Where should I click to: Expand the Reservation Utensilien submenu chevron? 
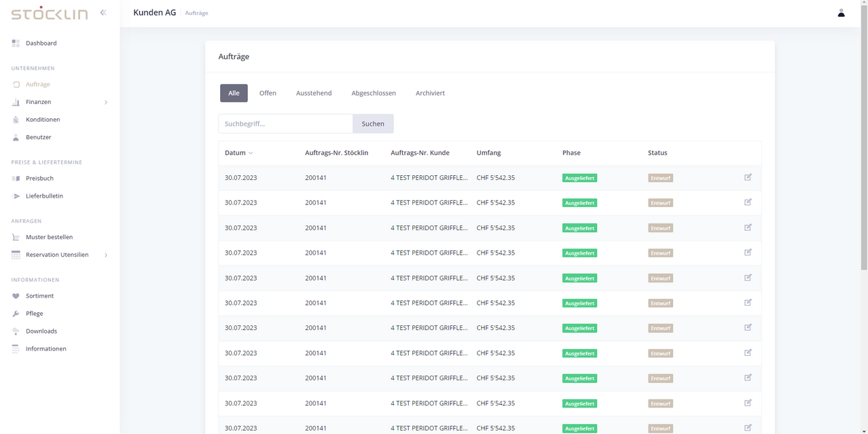[x=106, y=255]
